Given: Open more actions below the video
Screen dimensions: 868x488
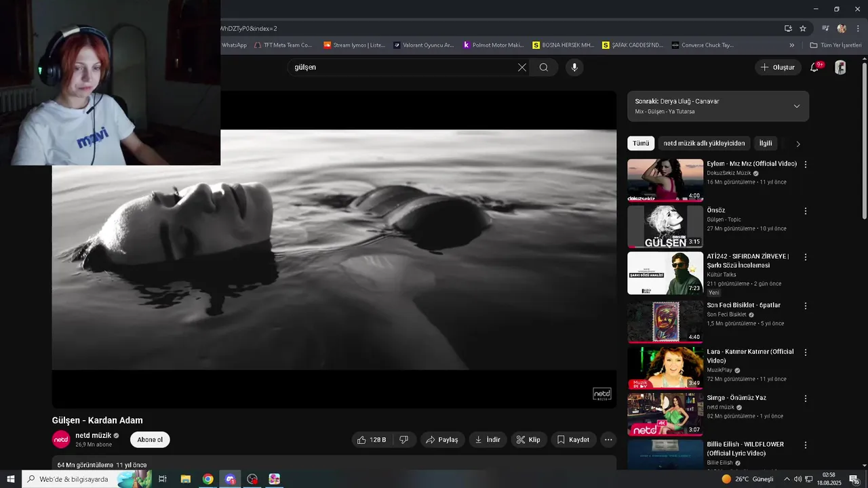Looking at the screenshot, I should [x=608, y=440].
